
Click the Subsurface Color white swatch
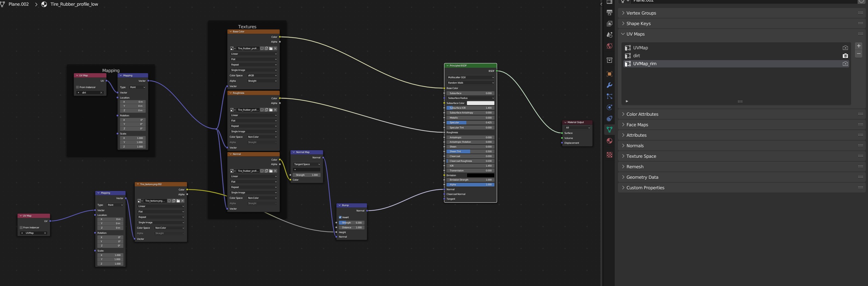(480, 103)
